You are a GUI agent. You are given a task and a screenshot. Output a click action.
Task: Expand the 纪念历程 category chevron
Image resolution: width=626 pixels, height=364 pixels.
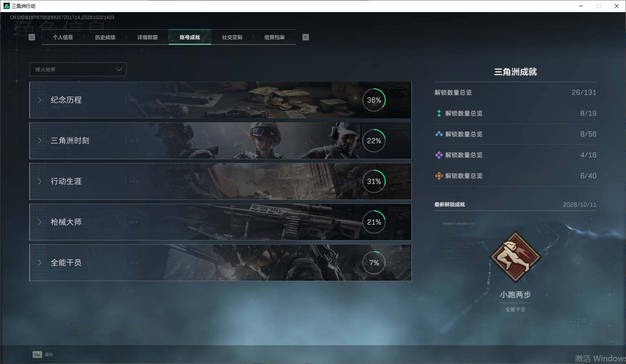(39, 100)
